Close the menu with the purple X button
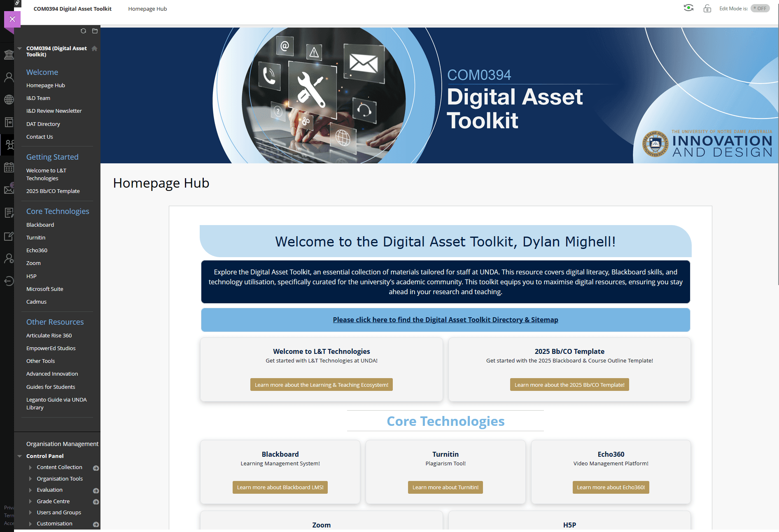Viewport: 779px width, 532px height. (12, 19)
